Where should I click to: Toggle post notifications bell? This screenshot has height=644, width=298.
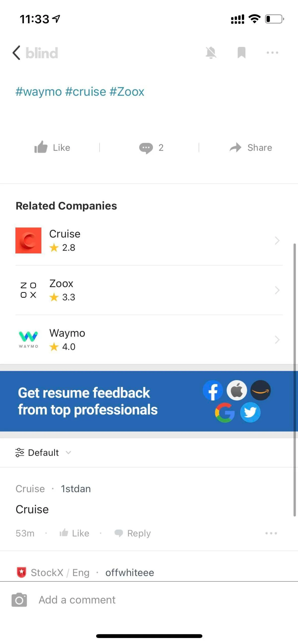click(x=211, y=53)
